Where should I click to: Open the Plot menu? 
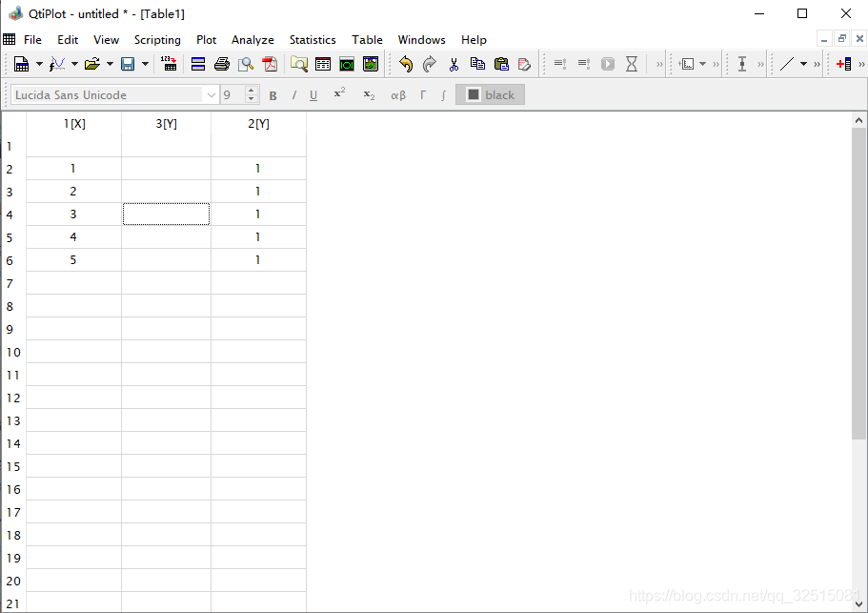point(206,40)
